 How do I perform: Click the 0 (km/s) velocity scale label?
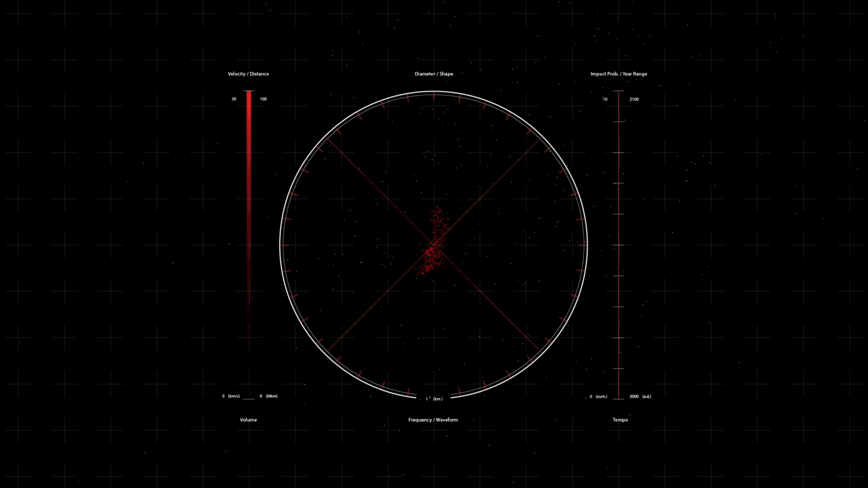pos(231,396)
